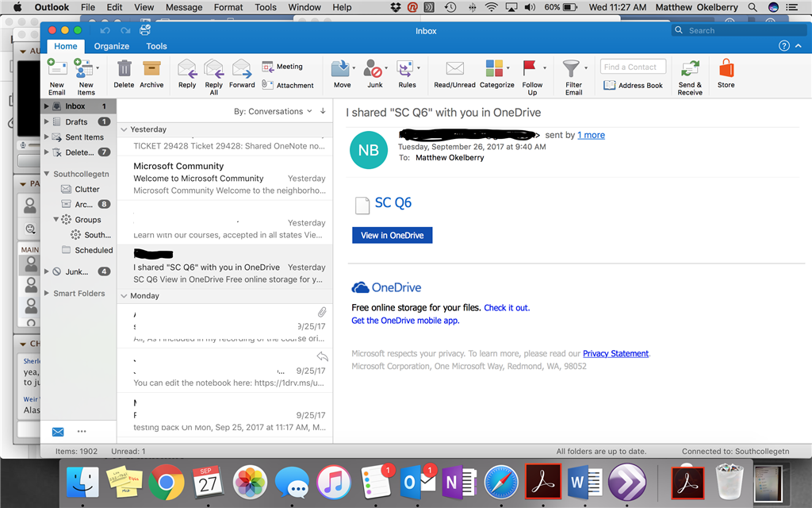Click the '1 more' sender link
The width and height of the screenshot is (812, 508).
591,135
